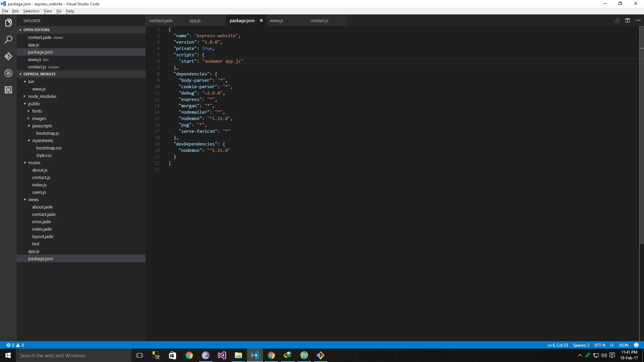
Task: Open the Search view in activity bar
Action: point(8,40)
